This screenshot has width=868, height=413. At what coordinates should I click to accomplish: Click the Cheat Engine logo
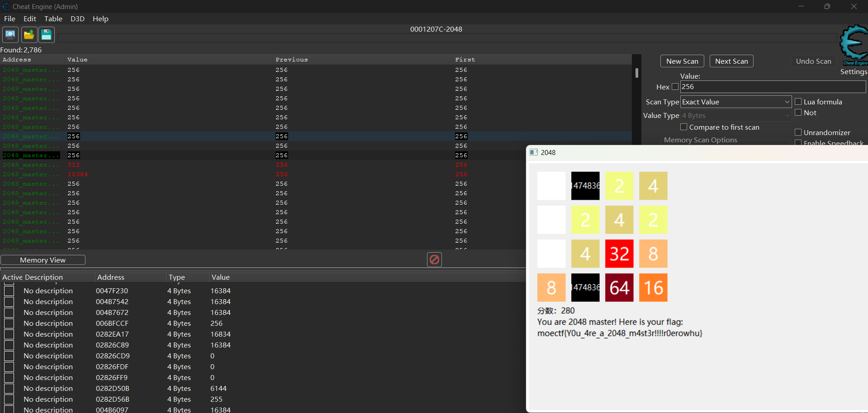[854, 45]
